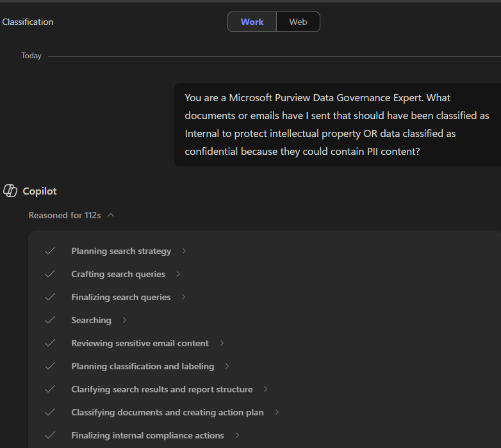Click checkmark beside 'Crafting search queries'
The height and width of the screenshot is (448, 501).
[50, 274]
